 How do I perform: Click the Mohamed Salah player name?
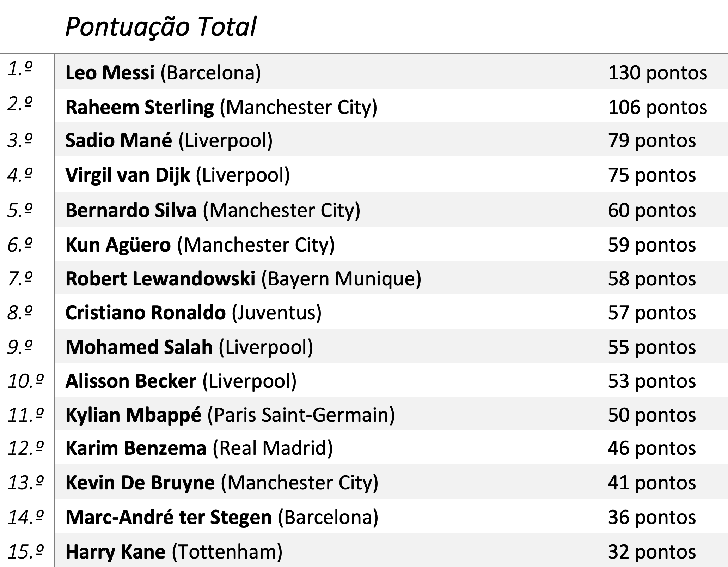click(139, 347)
